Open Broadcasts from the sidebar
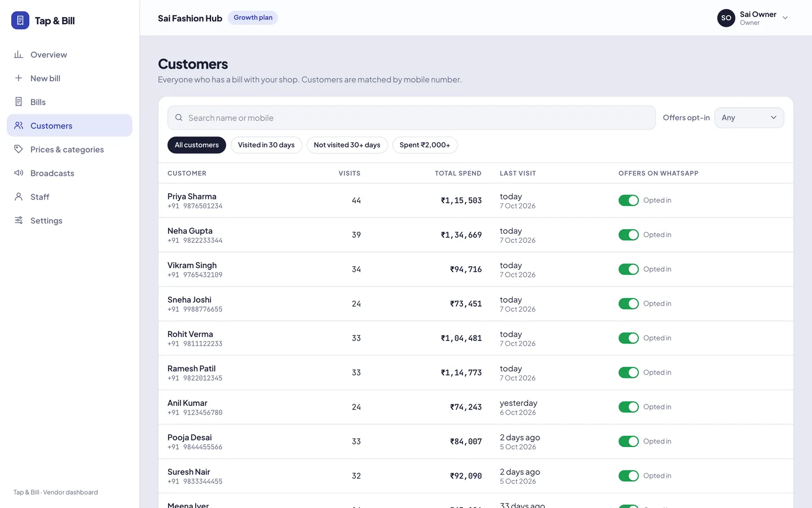 pos(70,173)
